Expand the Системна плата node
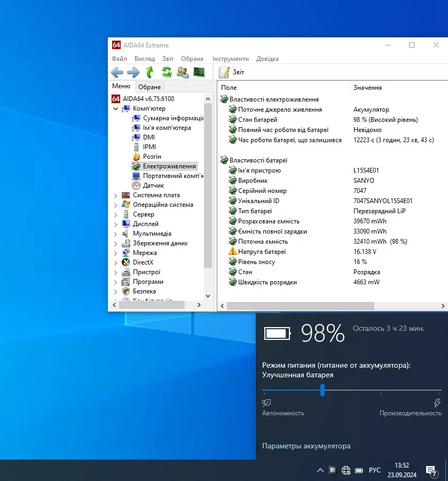 (x=116, y=195)
